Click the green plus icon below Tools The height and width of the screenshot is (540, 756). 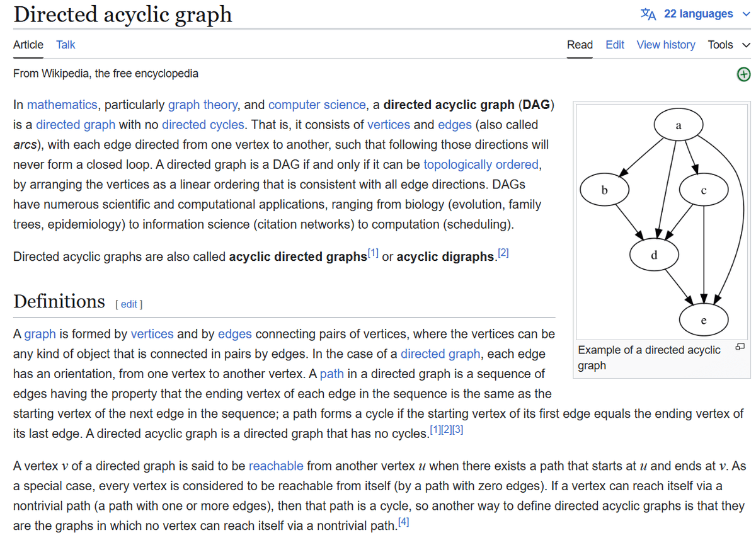743,74
